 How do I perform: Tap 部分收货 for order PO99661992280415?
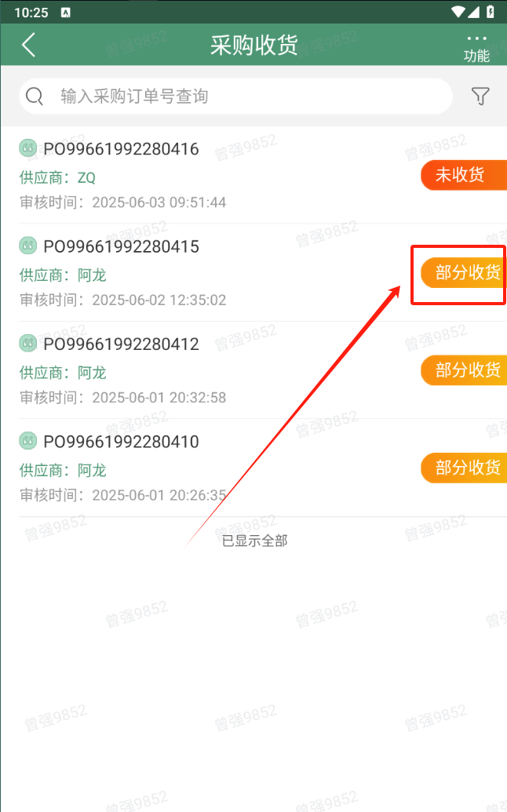[x=464, y=272]
